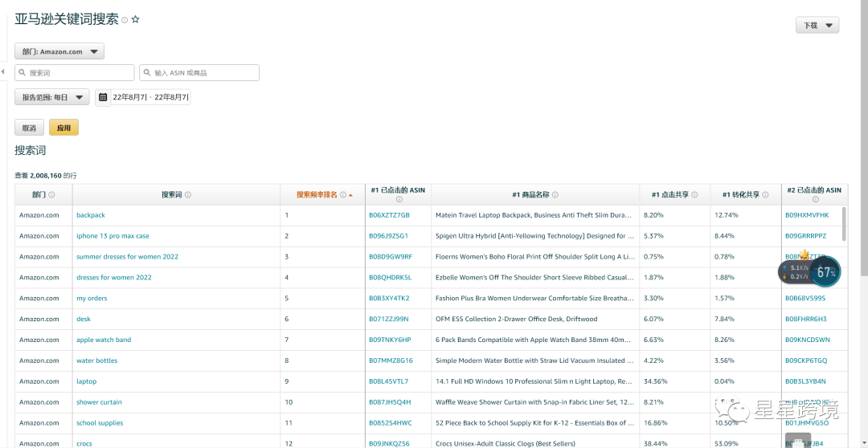
Task: Open ASIN link B08L45VTL7
Action: coord(389,381)
